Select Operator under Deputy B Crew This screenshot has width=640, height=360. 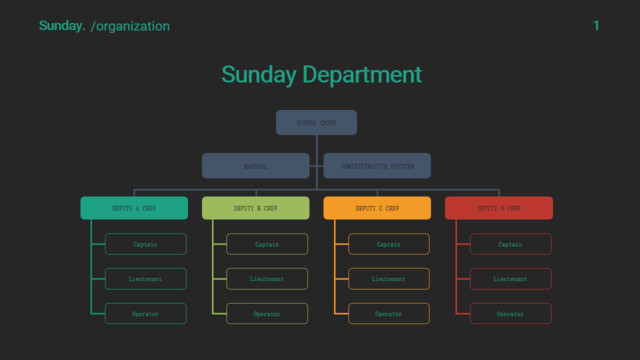click(x=267, y=313)
